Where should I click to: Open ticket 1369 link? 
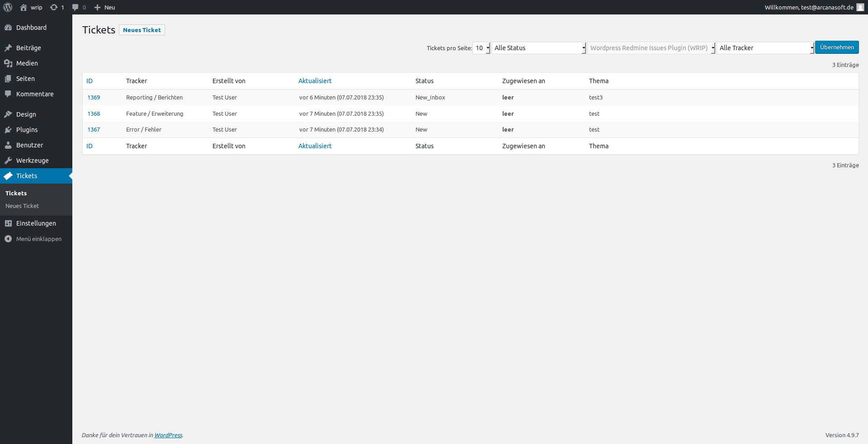94,97
